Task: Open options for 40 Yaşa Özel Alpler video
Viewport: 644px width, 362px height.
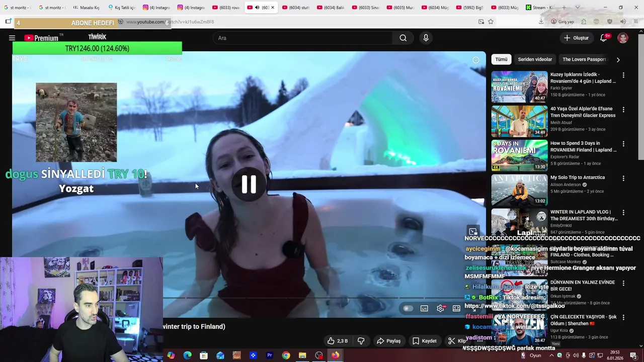Action: click(623, 109)
